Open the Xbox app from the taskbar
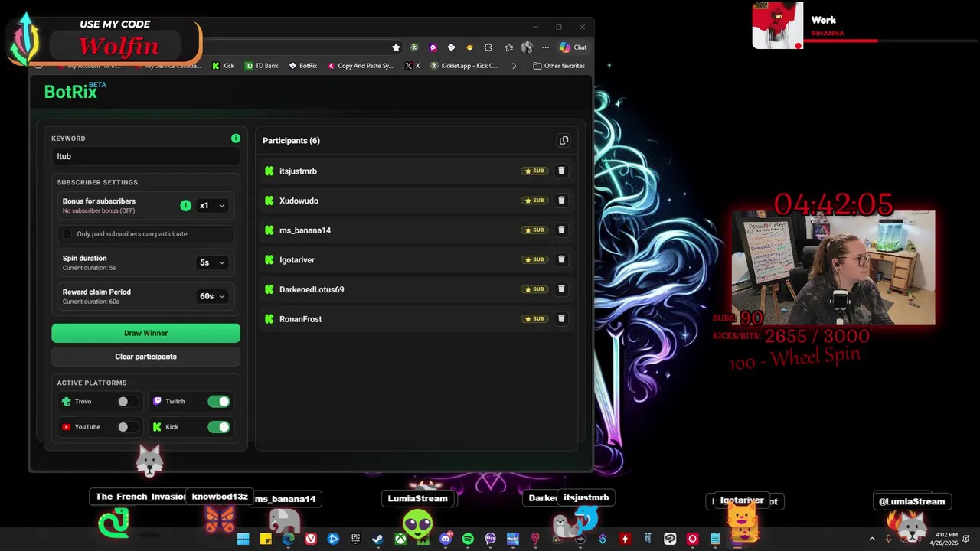 coord(400,539)
